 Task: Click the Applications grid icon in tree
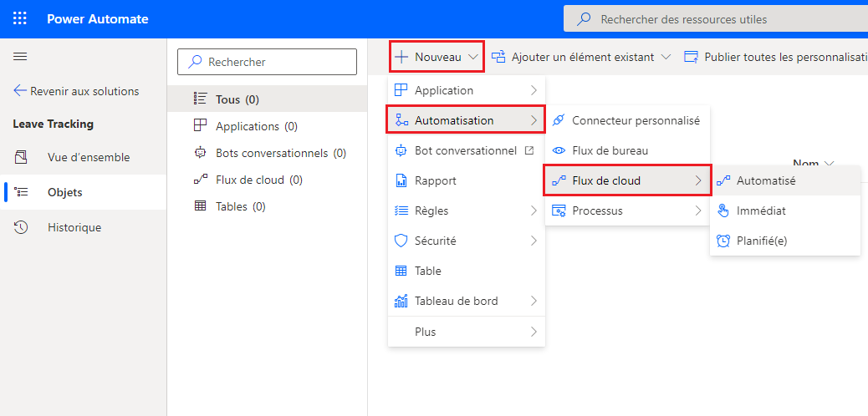point(199,125)
